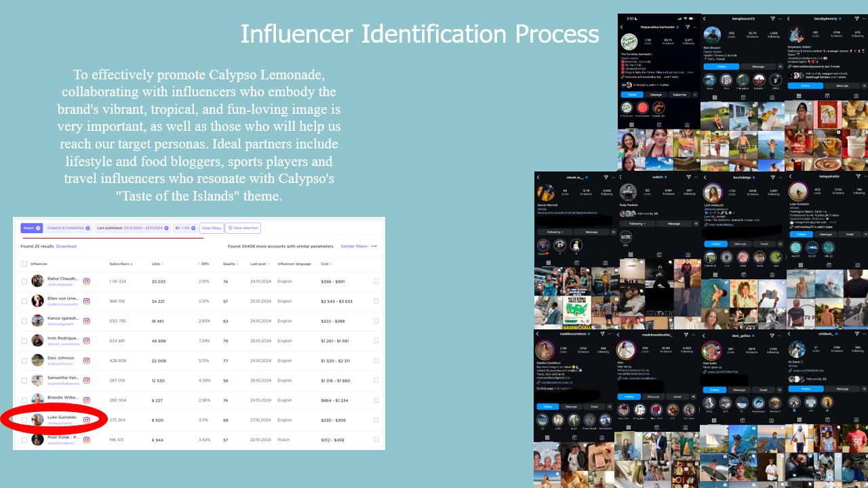This screenshot has width=868, height=488.
Task: Expand chevron beside Subscribe on theparadise.bartender
Action: click(x=695, y=95)
